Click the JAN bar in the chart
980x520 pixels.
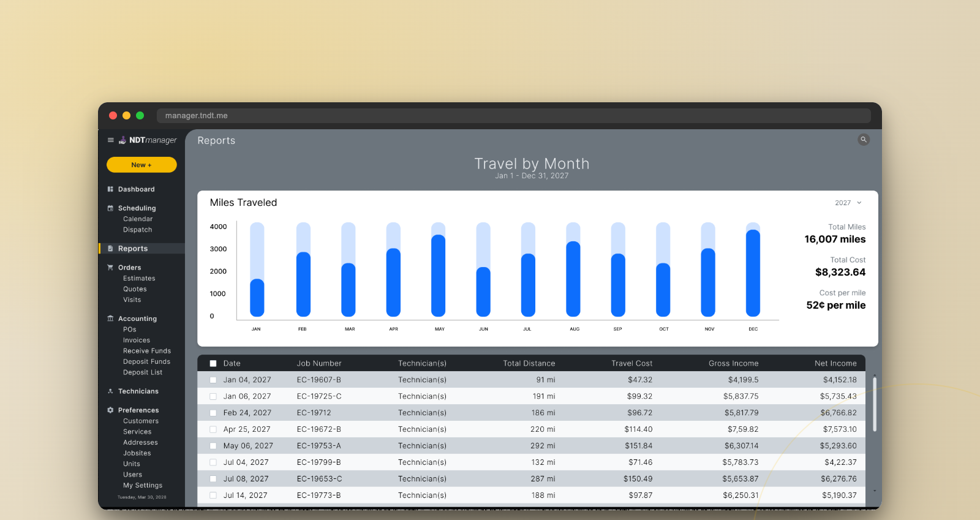(257, 298)
